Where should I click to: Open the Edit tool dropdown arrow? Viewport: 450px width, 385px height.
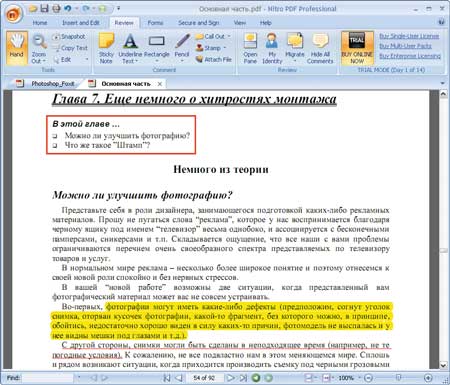[87, 59]
